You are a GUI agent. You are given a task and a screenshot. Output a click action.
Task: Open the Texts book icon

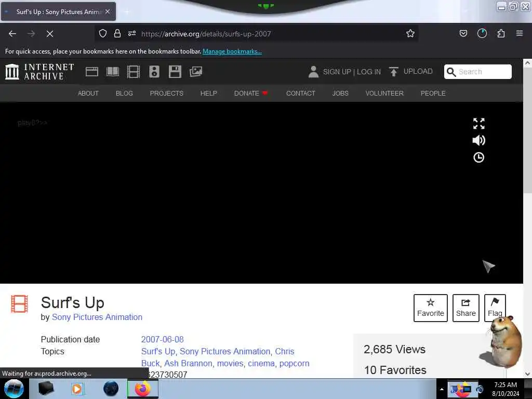[113, 72]
